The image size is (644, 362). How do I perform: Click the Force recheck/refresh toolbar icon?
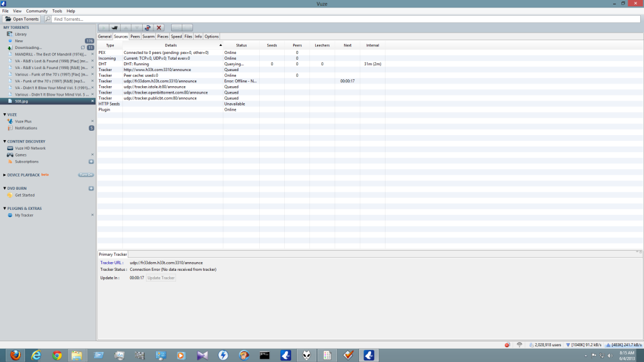(147, 28)
